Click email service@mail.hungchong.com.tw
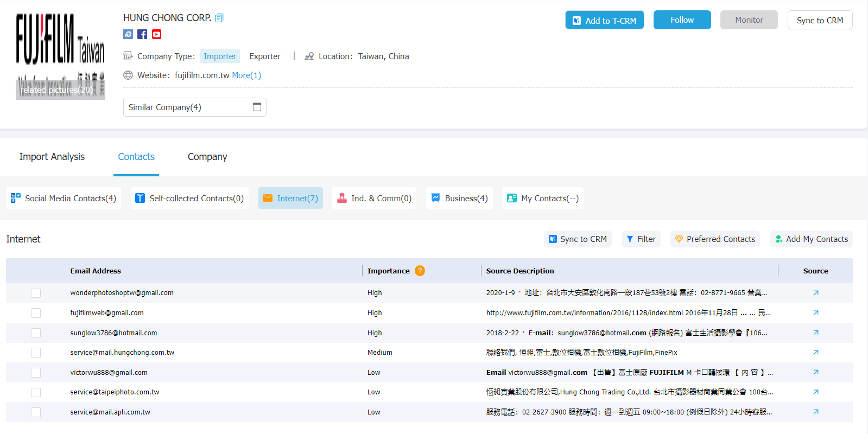Viewport: 868px width, 434px height. click(x=122, y=353)
